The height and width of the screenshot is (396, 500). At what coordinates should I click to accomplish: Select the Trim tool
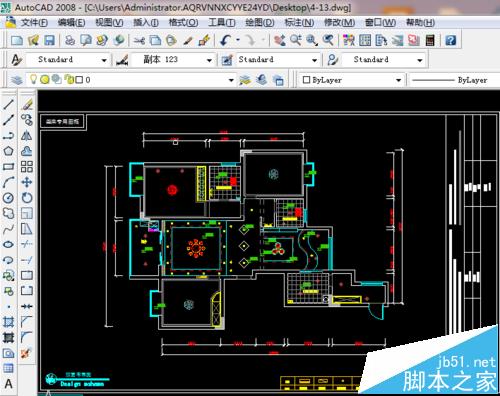(x=27, y=244)
